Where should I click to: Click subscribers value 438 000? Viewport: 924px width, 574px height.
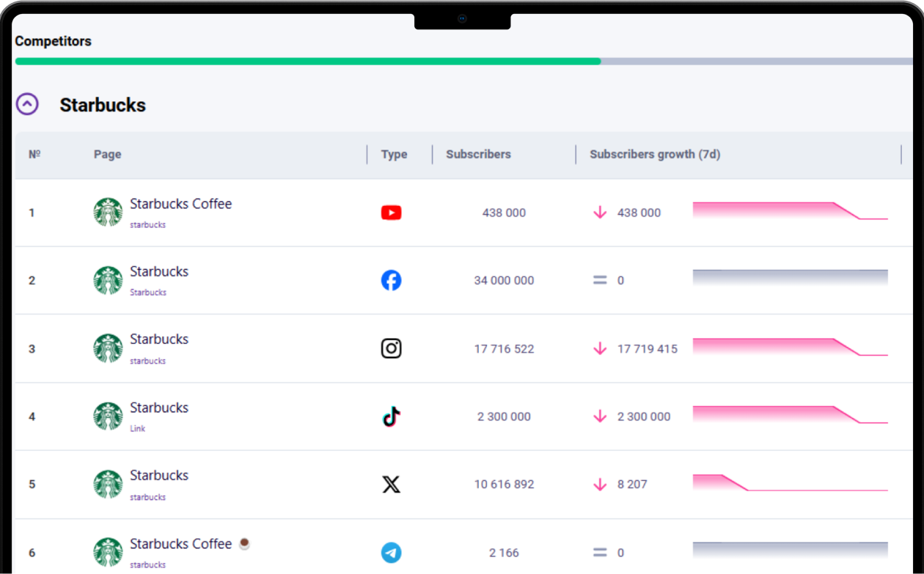(504, 213)
